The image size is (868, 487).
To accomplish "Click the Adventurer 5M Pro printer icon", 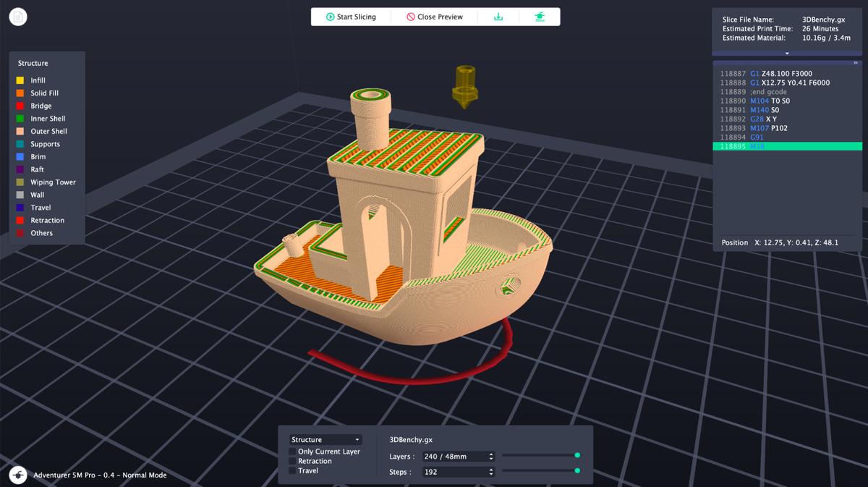I will coord(17,475).
